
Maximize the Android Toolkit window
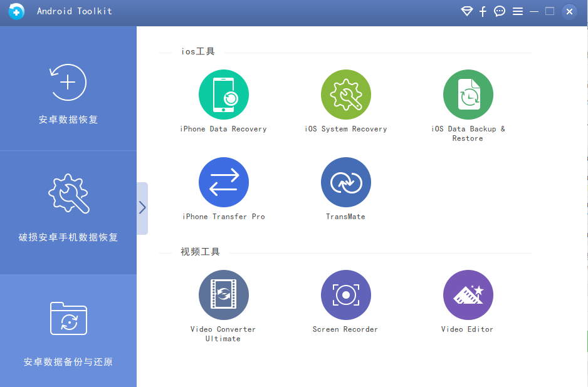(550, 11)
